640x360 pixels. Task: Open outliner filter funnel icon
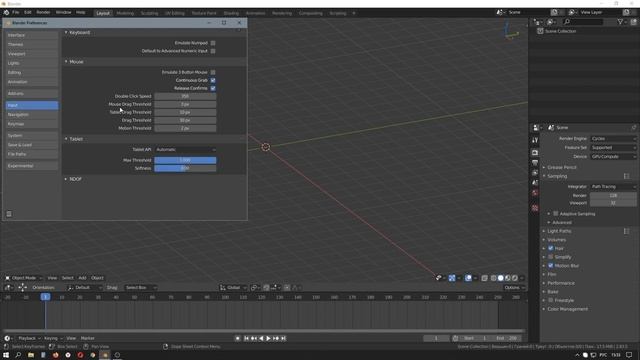pyautogui.click(x=620, y=22)
